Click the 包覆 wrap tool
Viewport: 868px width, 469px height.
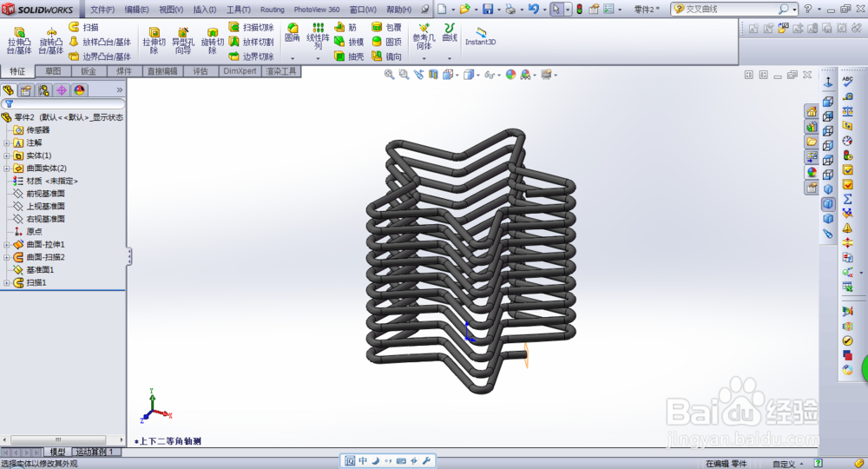click(386, 27)
